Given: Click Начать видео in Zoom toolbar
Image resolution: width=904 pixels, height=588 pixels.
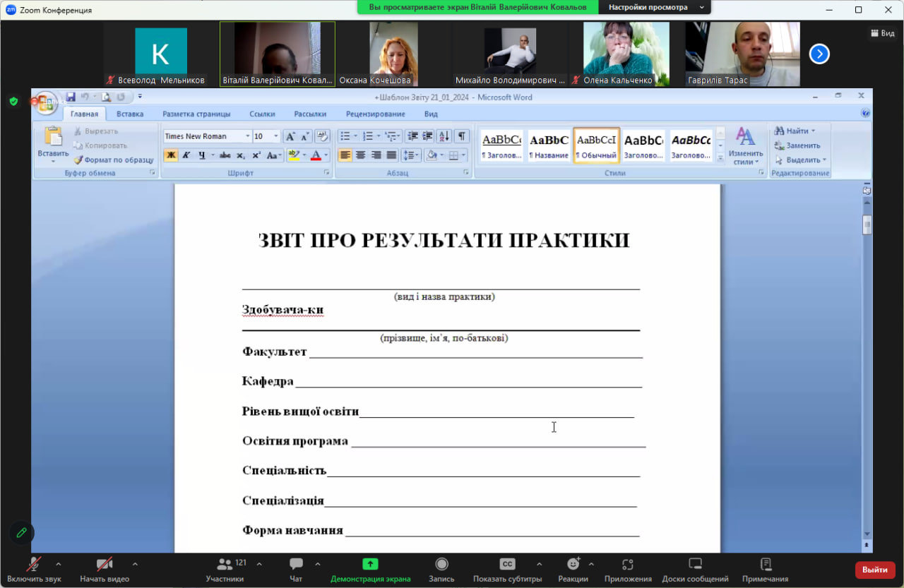Looking at the screenshot, I should 105,570.
